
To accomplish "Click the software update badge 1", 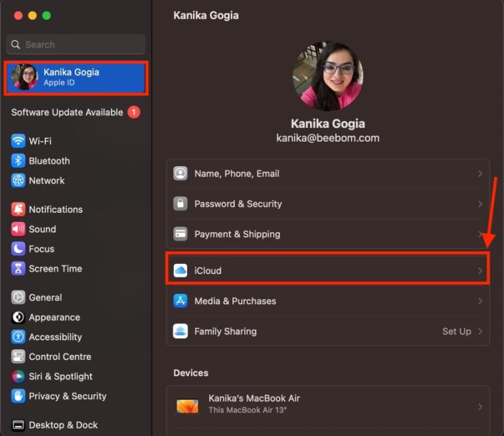I will point(134,112).
